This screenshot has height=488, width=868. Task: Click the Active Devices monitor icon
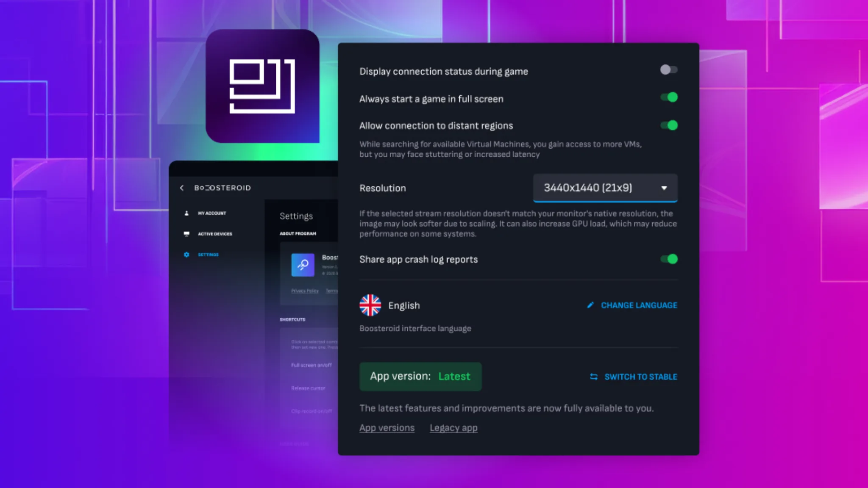[x=186, y=234]
